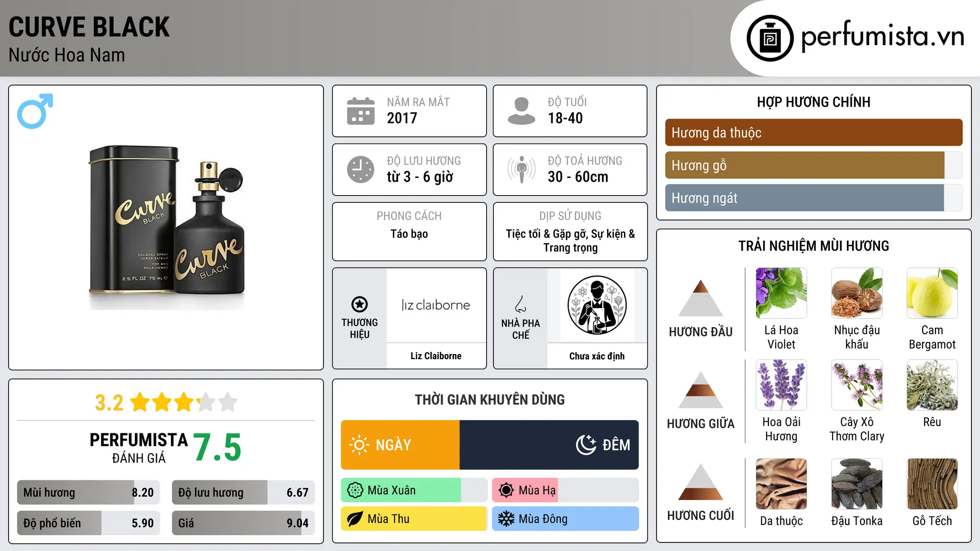The width and height of the screenshot is (980, 551).
Task: Click the pink Mùa Hạ season bar
Action: coord(565,490)
